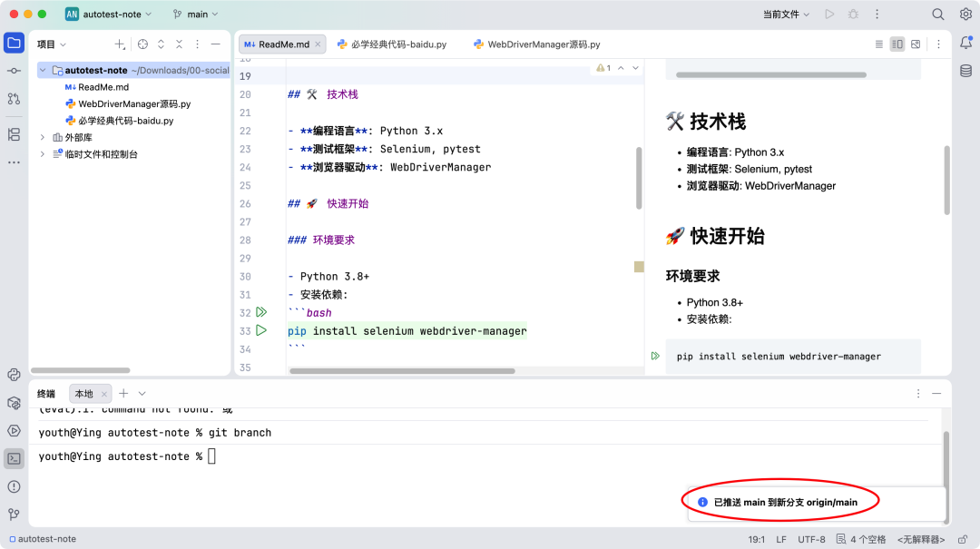The height and width of the screenshot is (549, 980).
Task: Toggle read-only lock in status bar
Action: pos(963,539)
